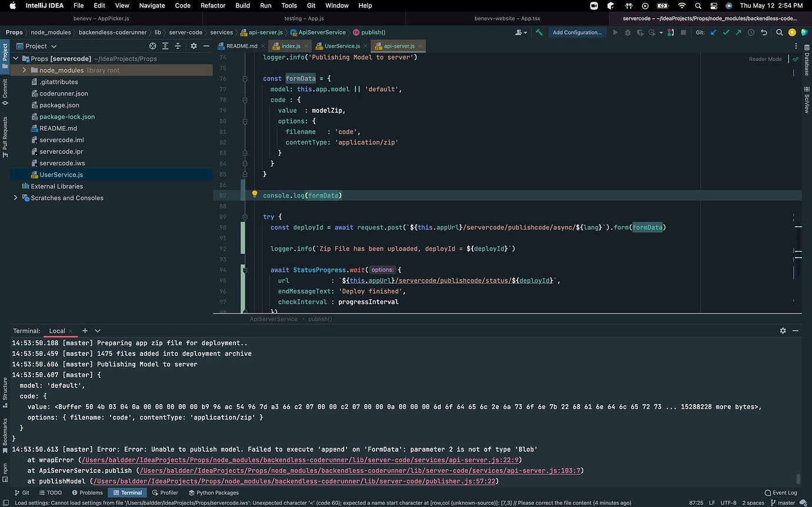This screenshot has height=507, width=812.
Task: Open the api-server.js:103:7 stack trace link
Action: [x=360, y=471]
